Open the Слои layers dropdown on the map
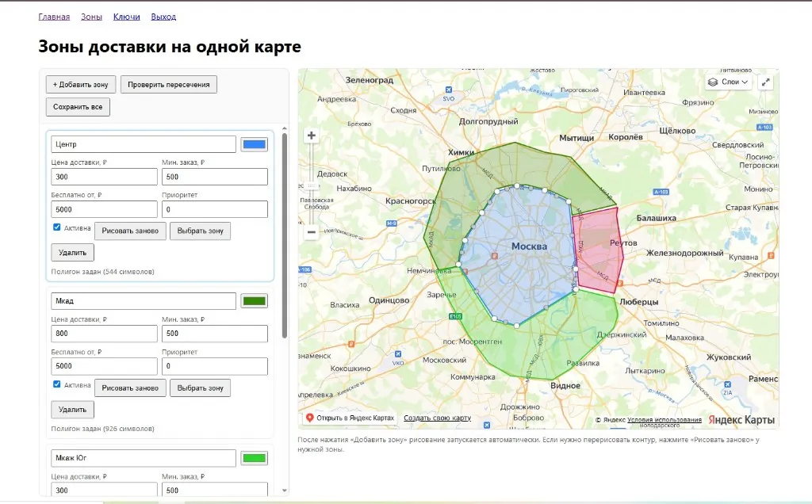This screenshot has width=812, height=504. pos(728,82)
